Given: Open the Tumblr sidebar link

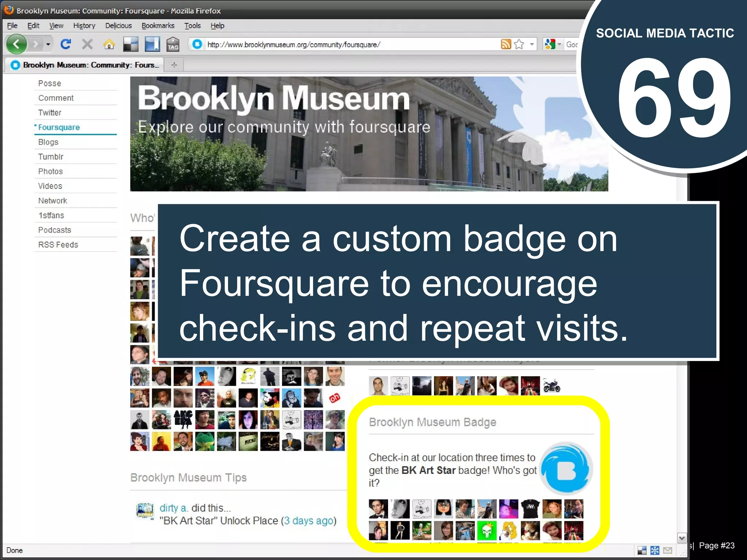Looking at the screenshot, I should click(x=51, y=157).
